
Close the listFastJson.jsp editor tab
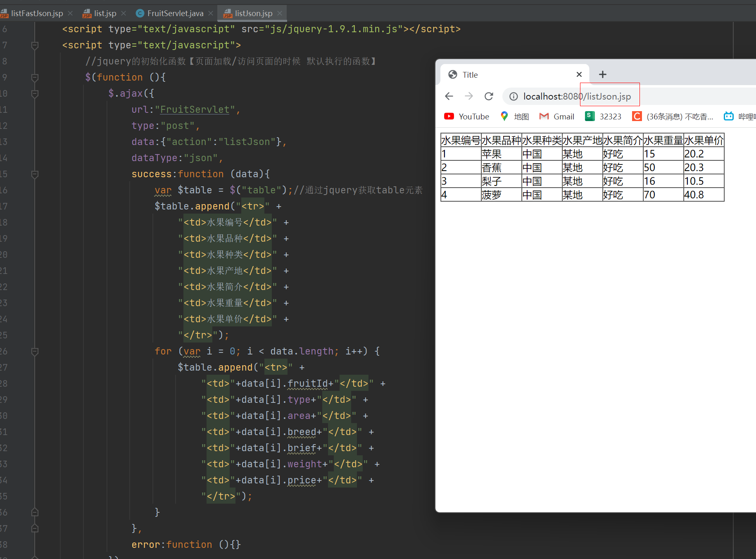(70, 13)
